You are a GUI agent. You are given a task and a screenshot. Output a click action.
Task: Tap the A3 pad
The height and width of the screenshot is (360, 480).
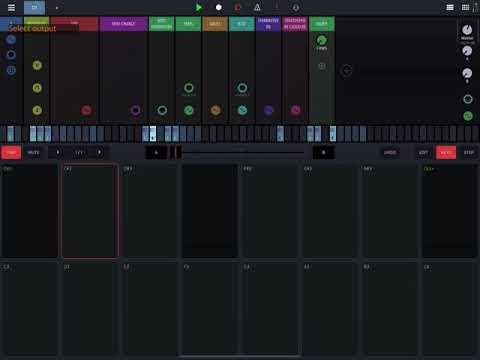[330, 309]
